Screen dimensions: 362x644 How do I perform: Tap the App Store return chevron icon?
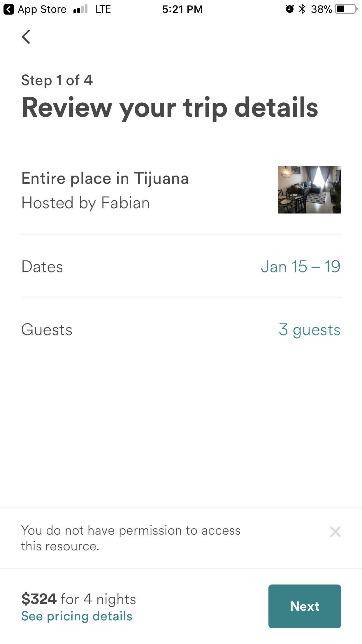(x=9, y=9)
